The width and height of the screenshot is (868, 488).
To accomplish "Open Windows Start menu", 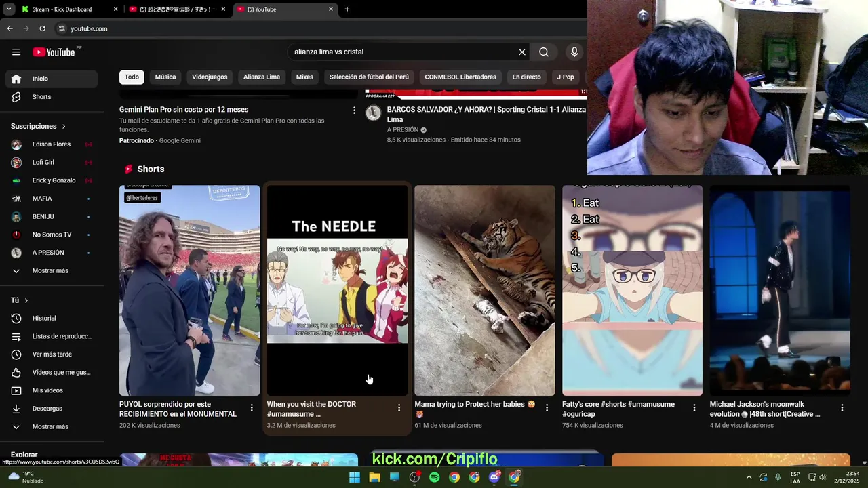I will [x=355, y=477].
